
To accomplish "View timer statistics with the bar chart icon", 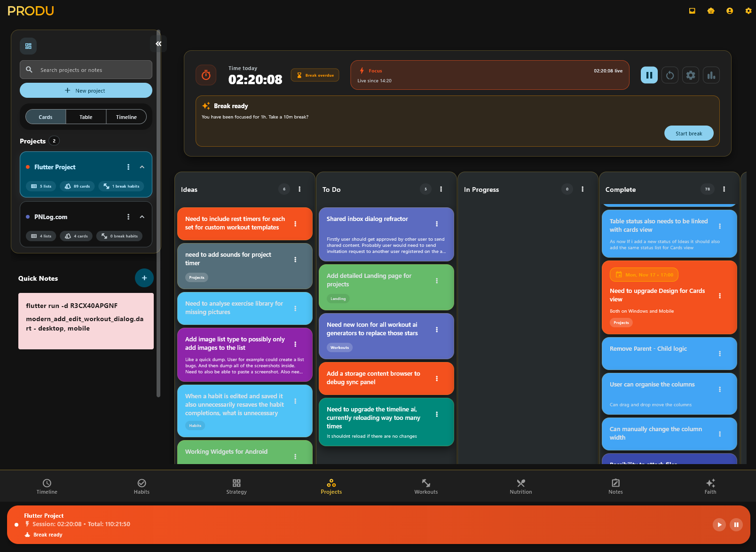I will pyautogui.click(x=711, y=75).
